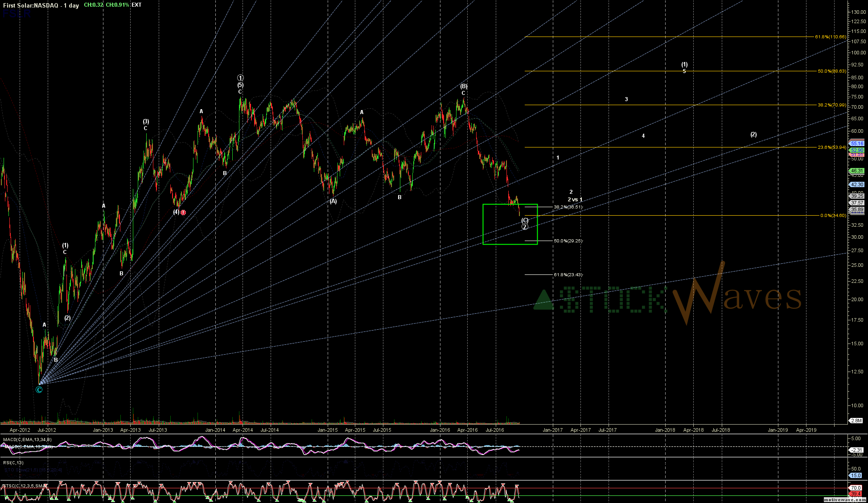The width and height of the screenshot is (868, 503).
Task: Select the projected wave 3 label
Action: pos(626,99)
